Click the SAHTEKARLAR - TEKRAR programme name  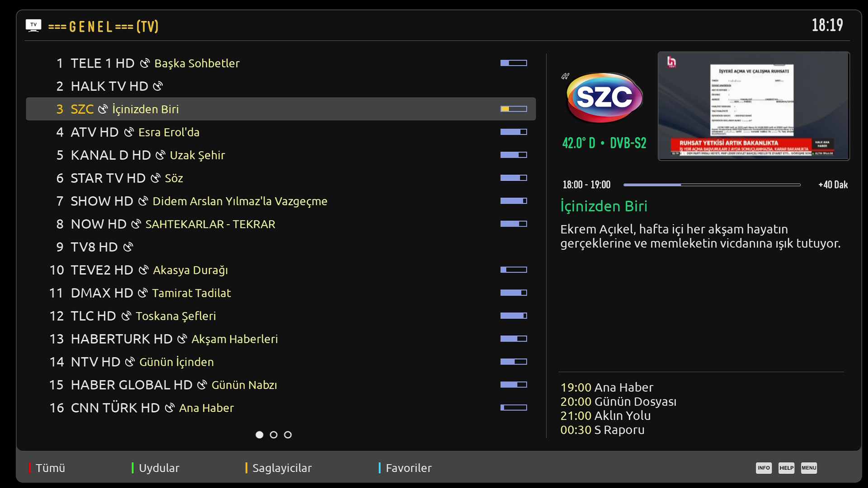(x=210, y=224)
